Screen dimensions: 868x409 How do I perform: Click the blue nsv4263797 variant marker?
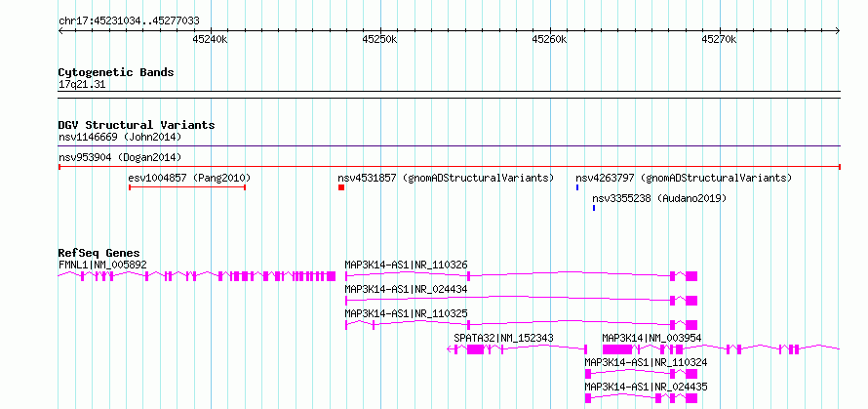pos(577,187)
